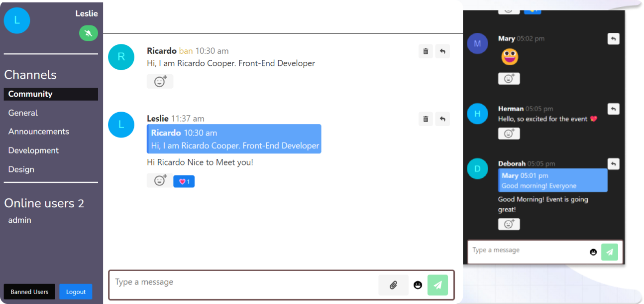The image size is (644, 304).
Task: Ban Ricardo using the ban link
Action: coord(186,51)
